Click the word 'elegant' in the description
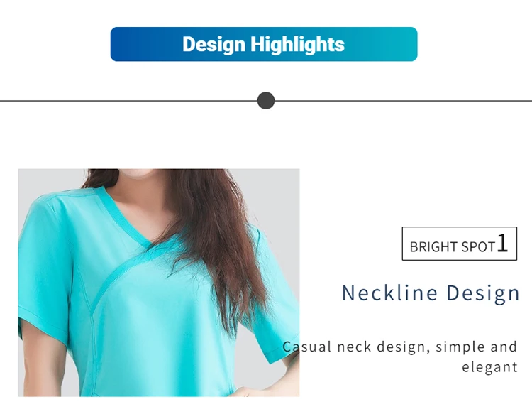Viewport: 532px width, 419px height. coord(489,367)
